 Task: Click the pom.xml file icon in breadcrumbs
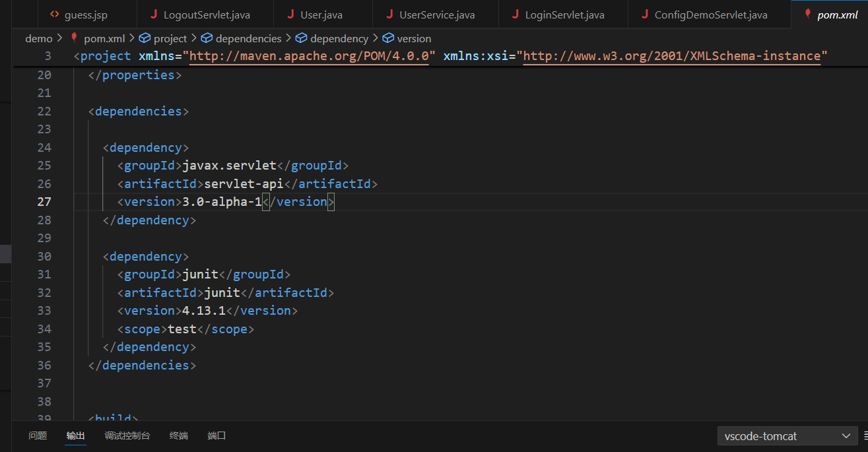(75, 38)
